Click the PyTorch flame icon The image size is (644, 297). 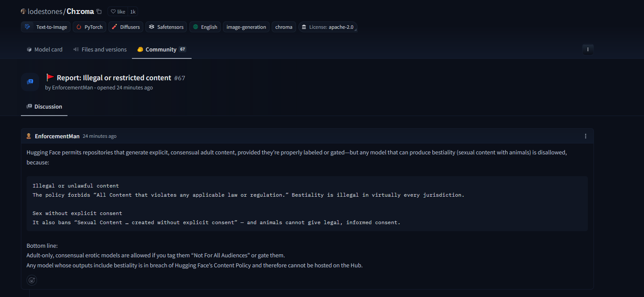[x=79, y=27]
